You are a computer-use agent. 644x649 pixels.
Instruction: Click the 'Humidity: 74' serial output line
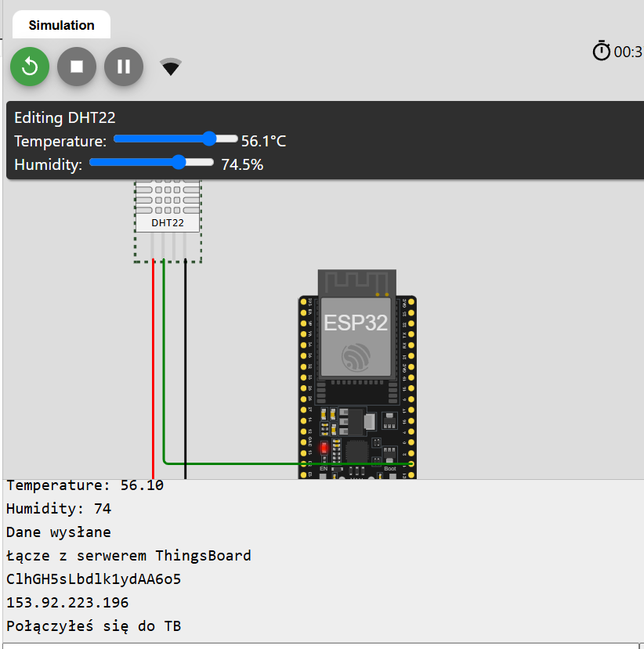[x=59, y=508]
